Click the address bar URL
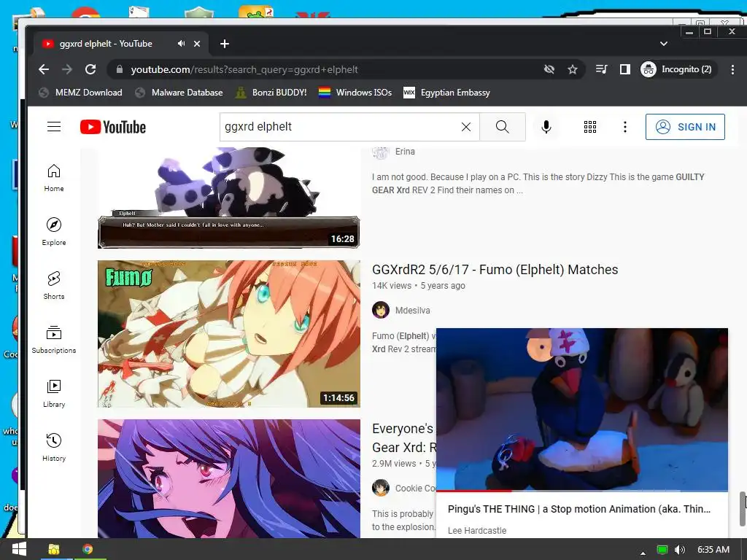Viewport: 747px width, 560px height. 244,69
